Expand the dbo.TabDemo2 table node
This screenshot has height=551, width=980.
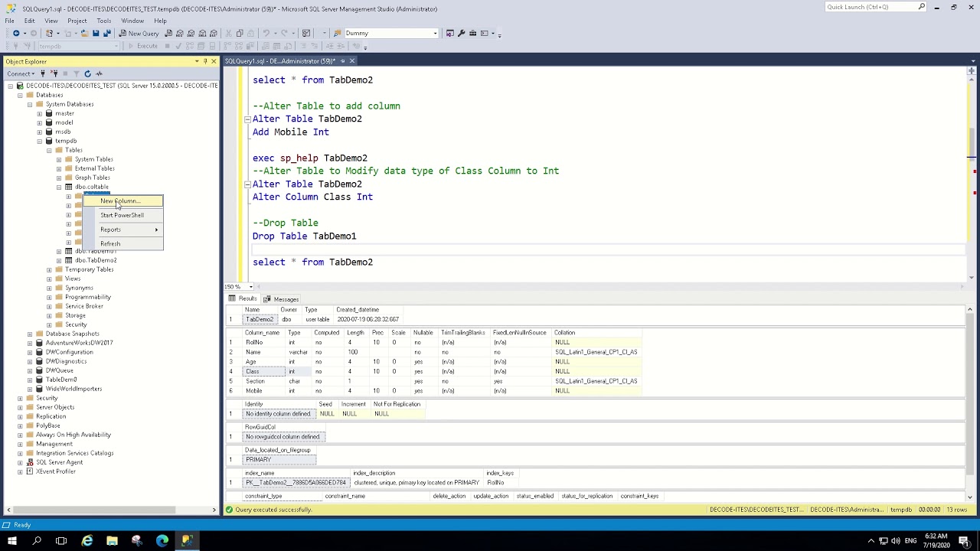[59, 260]
